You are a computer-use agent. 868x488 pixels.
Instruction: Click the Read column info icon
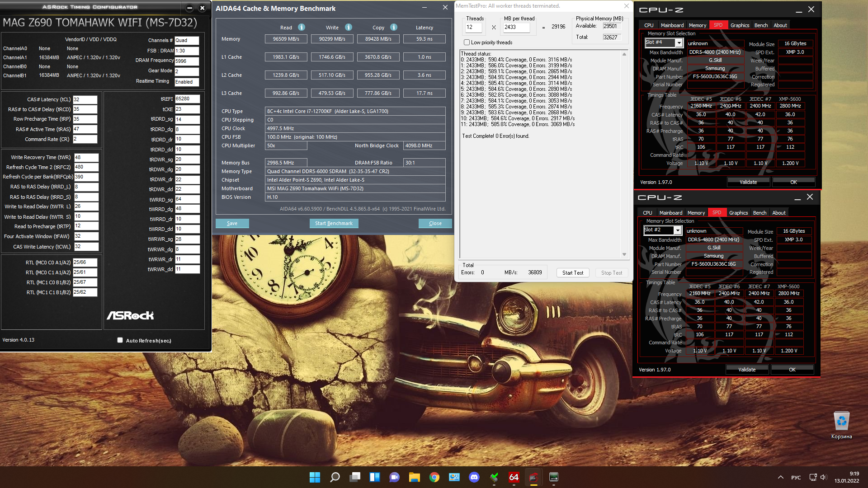[302, 27]
